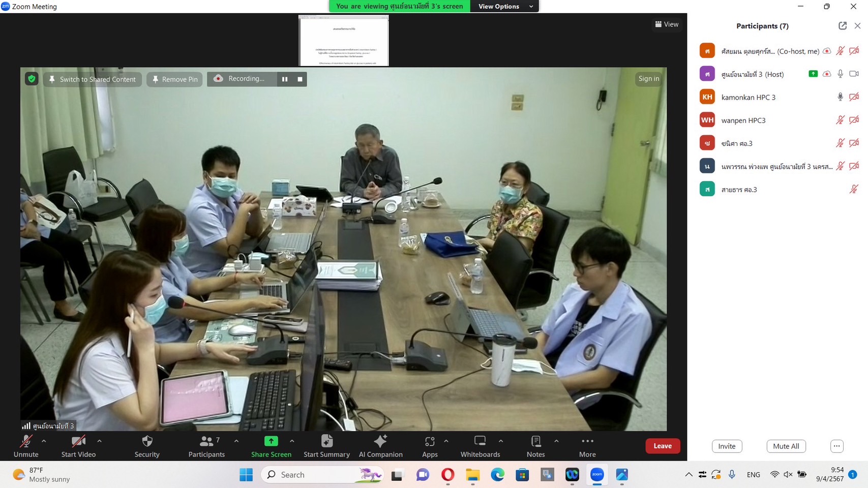Screen dimensions: 868x488
Task: Close the Participants panel
Action: click(857, 26)
